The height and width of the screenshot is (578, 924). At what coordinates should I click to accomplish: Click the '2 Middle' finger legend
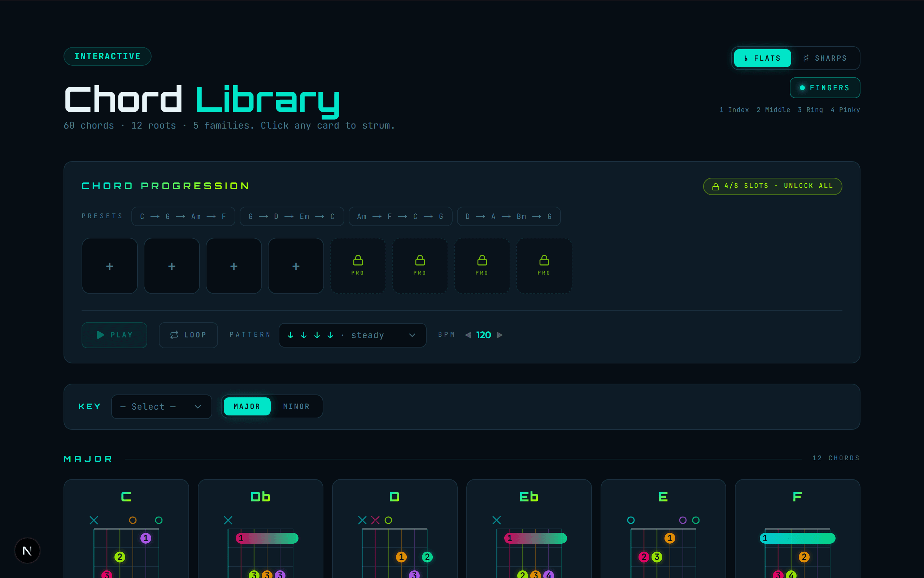click(773, 110)
